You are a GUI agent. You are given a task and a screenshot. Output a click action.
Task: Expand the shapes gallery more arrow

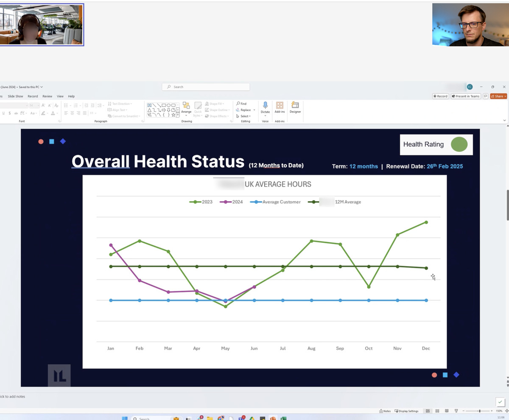178,114
